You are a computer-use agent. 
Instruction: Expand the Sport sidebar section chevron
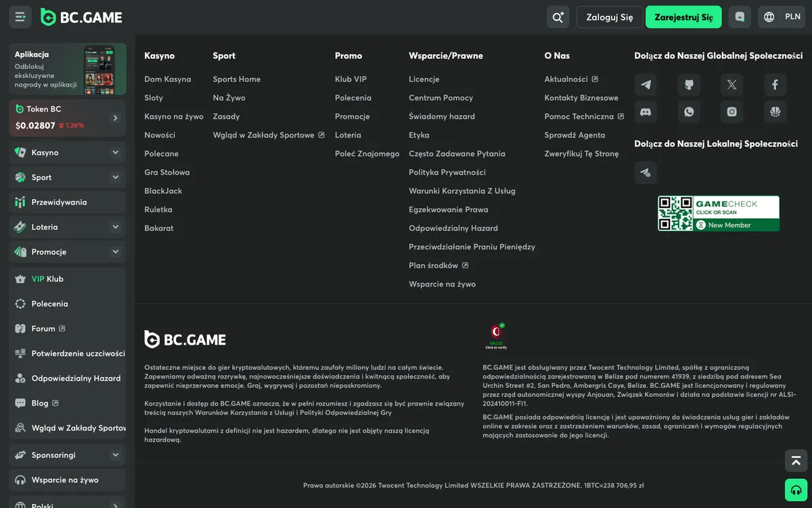(x=115, y=177)
